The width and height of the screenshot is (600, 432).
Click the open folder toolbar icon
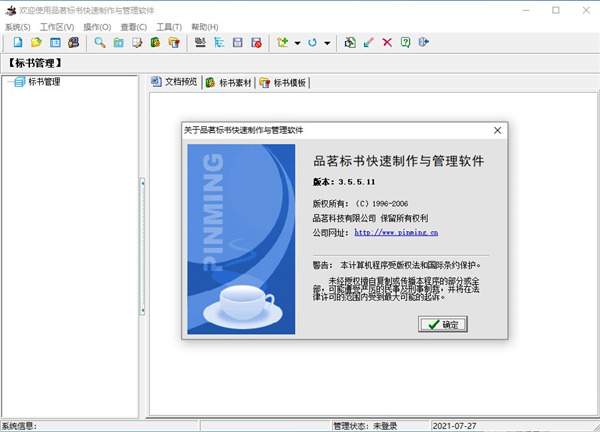(x=36, y=42)
